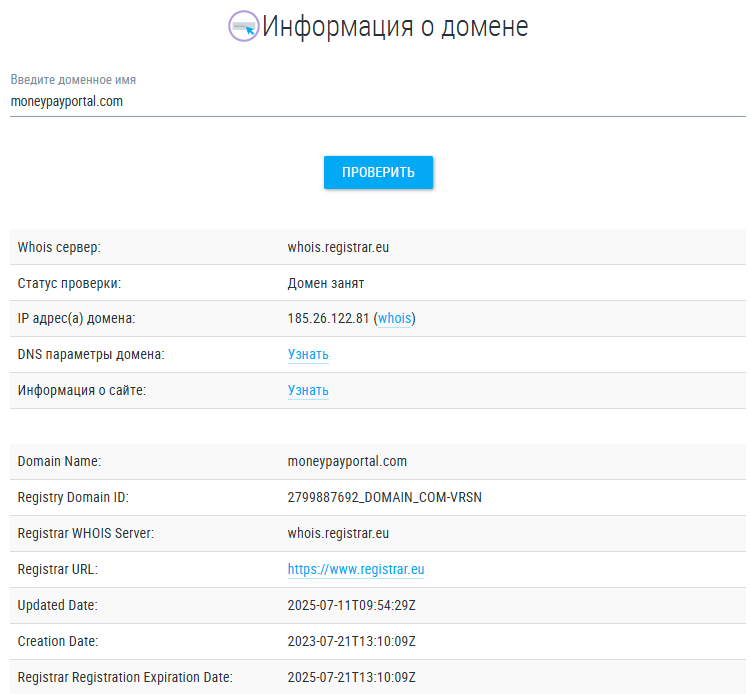Click the Creation Date timestamp value
The image size is (750, 694).
351,642
